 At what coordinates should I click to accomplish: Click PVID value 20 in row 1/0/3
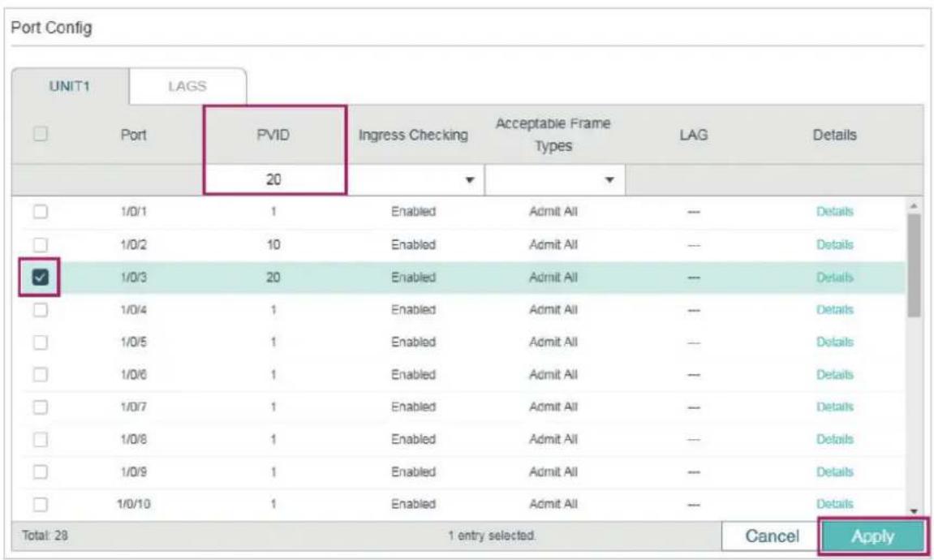pyautogui.click(x=273, y=277)
